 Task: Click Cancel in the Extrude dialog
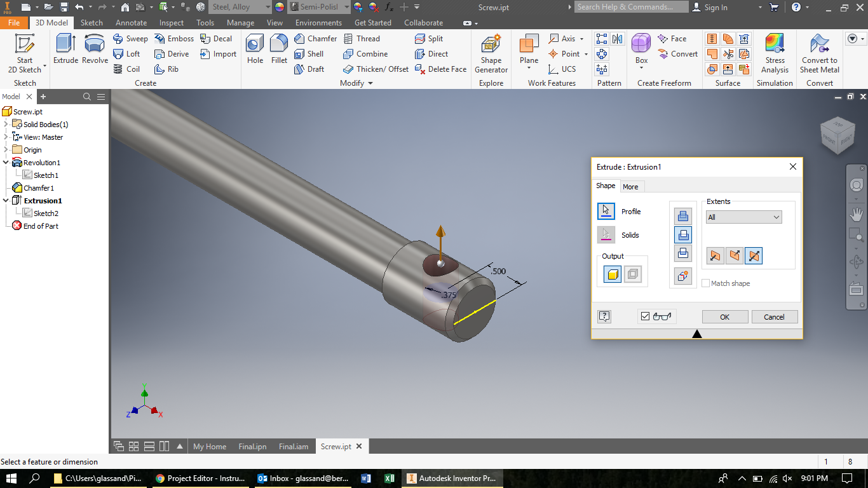(774, 316)
